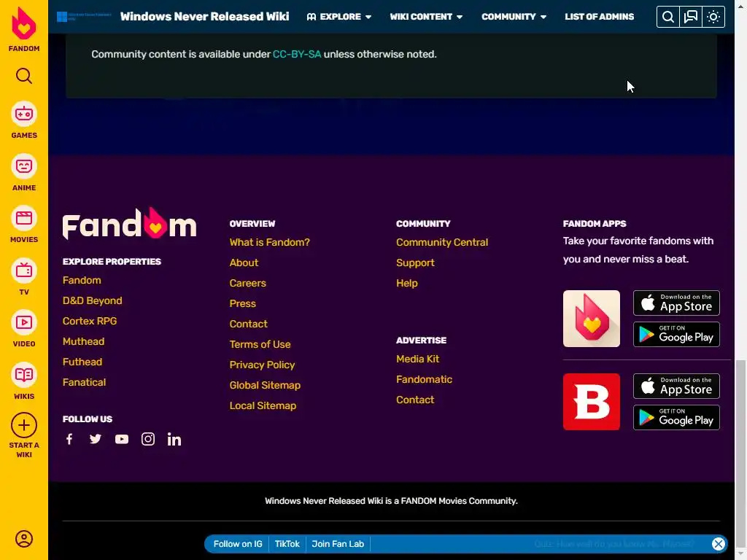
Task: Open the Futhead link
Action: [82, 362]
